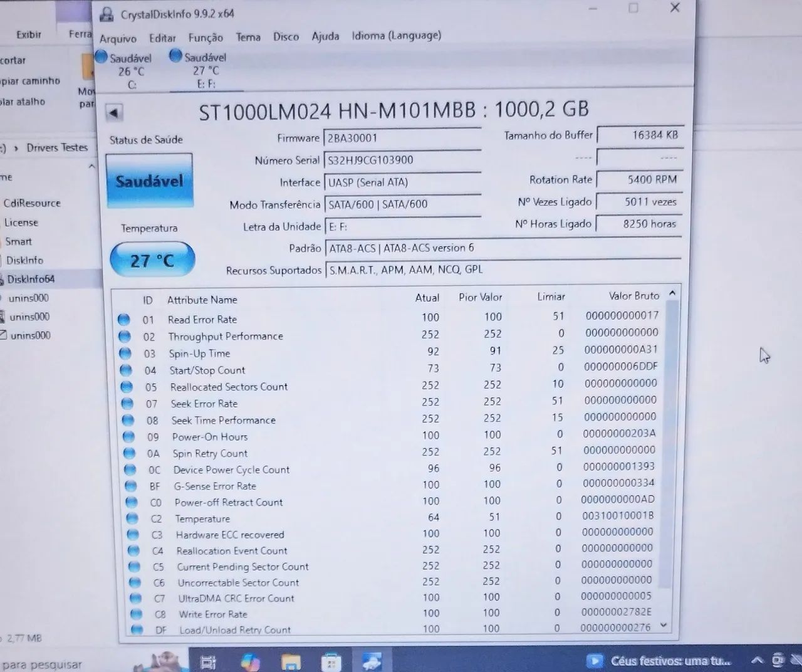Click the status icon for Device Power Cycle Count
The height and width of the screenshot is (672, 802).
click(x=130, y=470)
